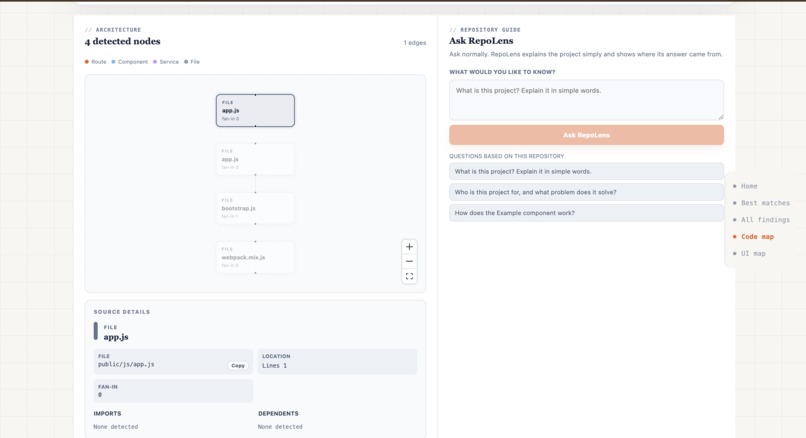This screenshot has width=806, height=438.
Task: Click the "public/js/app.js" path text
Action: click(x=126, y=364)
